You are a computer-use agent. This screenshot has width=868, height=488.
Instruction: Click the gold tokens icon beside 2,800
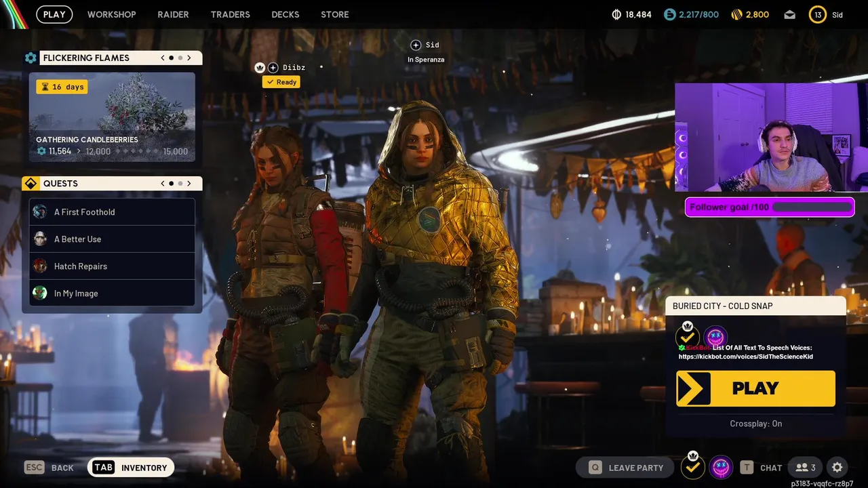tap(737, 14)
